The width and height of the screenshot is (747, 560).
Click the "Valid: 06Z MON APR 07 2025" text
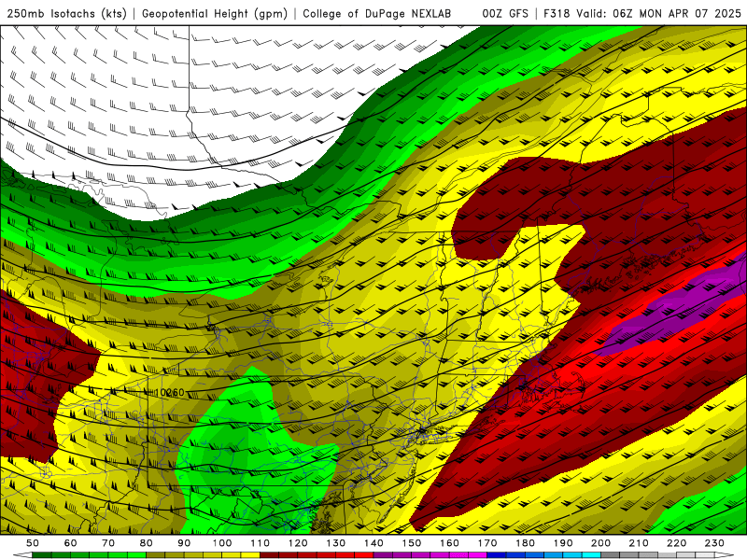[x=659, y=13]
